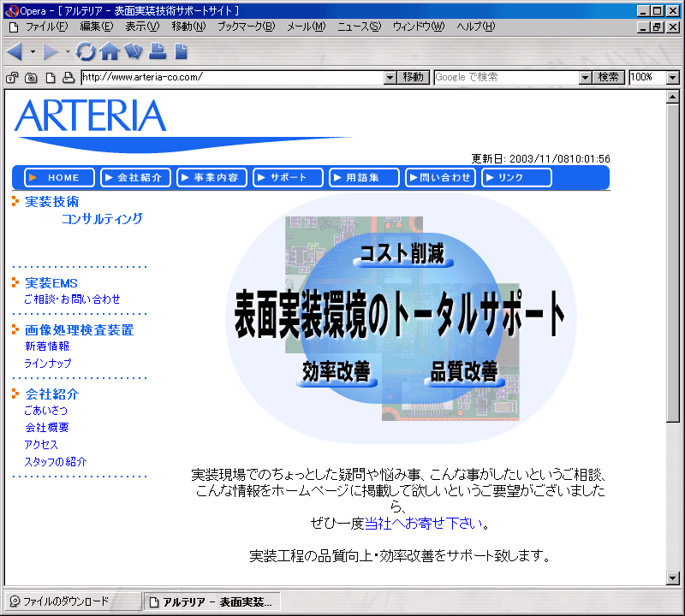Click the document icon left of ファイル menu

tap(14, 27)
